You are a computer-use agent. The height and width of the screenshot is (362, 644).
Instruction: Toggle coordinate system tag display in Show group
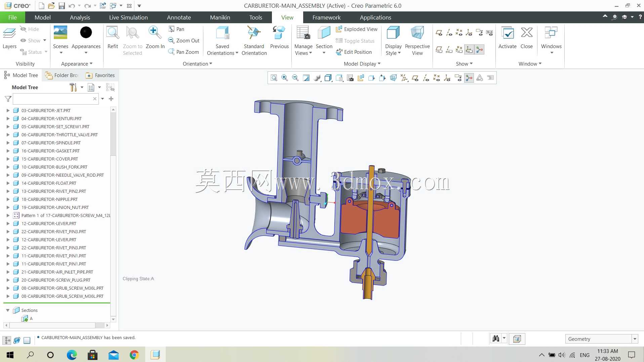point(469,50)
